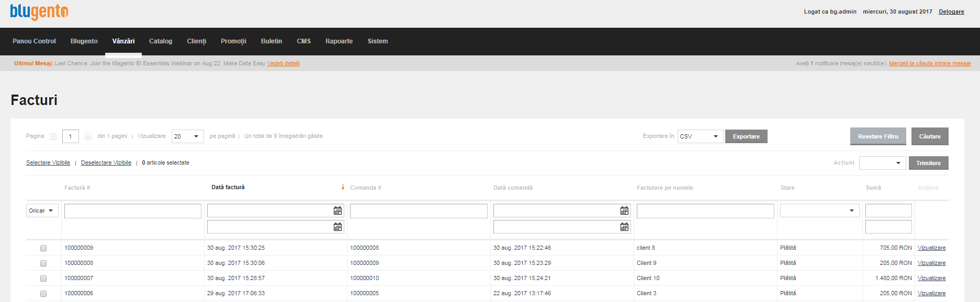Viewport: 980px width, 302px height.
Task: Open the Stare filter dropdown
Action: (x=819, y=211)
